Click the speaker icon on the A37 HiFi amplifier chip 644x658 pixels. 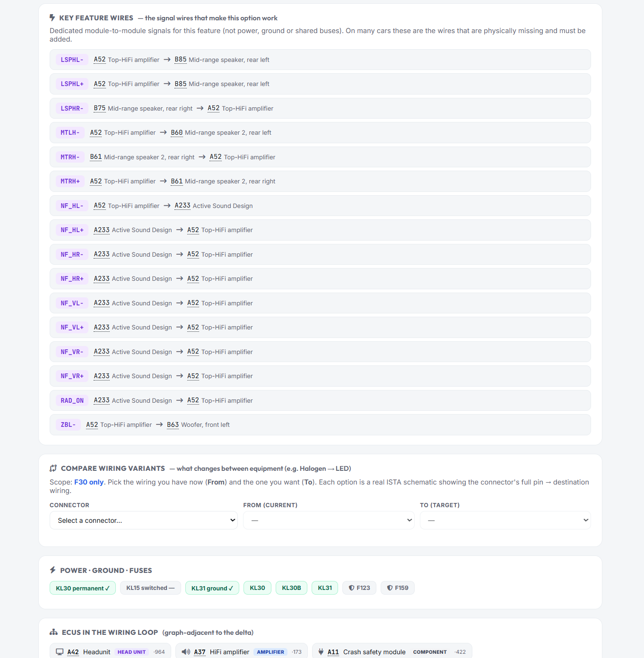[186, 652]
